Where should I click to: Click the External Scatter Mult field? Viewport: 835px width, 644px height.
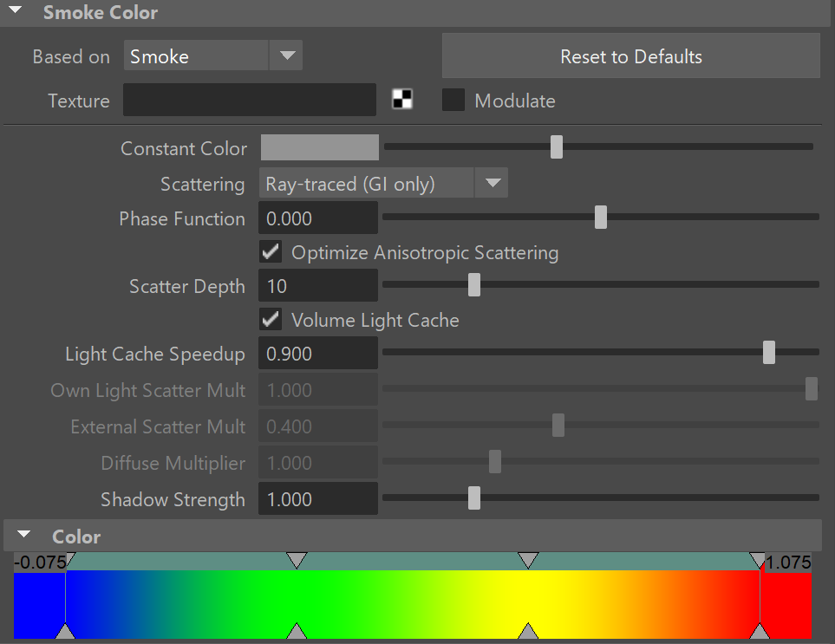point(318,426)
